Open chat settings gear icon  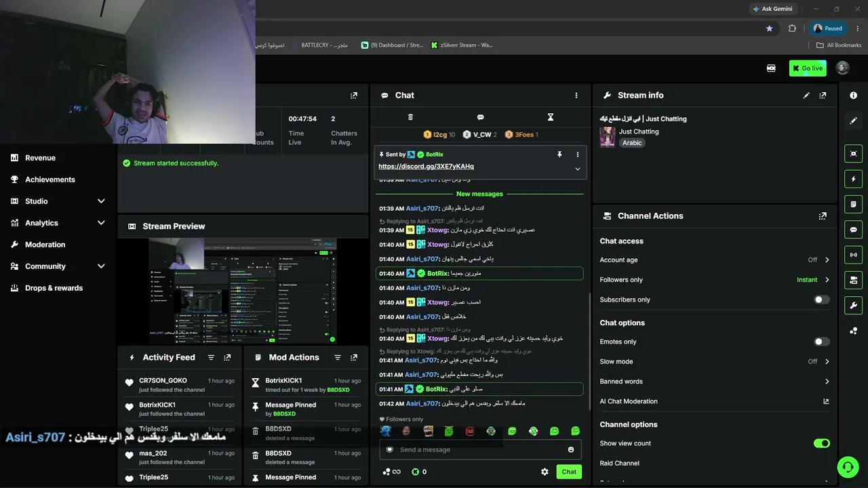click(x=545, y=472)
